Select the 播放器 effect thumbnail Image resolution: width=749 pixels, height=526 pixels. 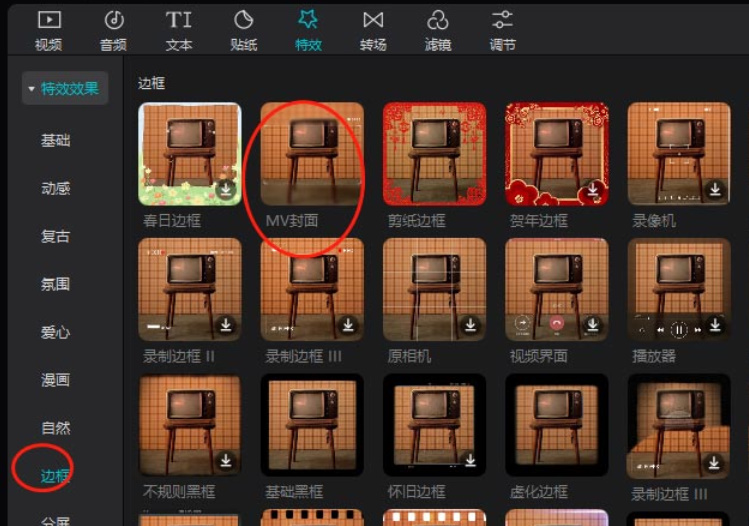point(679,290)
